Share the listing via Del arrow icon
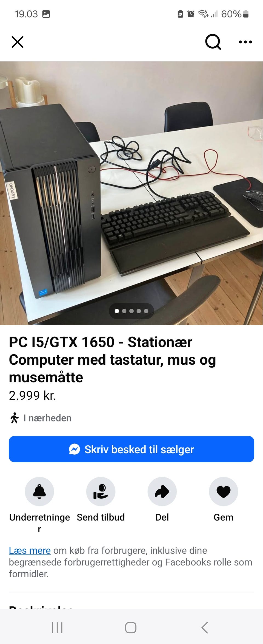Image resolution: width=263 pixels, height=644 pixels. (162, 491)
